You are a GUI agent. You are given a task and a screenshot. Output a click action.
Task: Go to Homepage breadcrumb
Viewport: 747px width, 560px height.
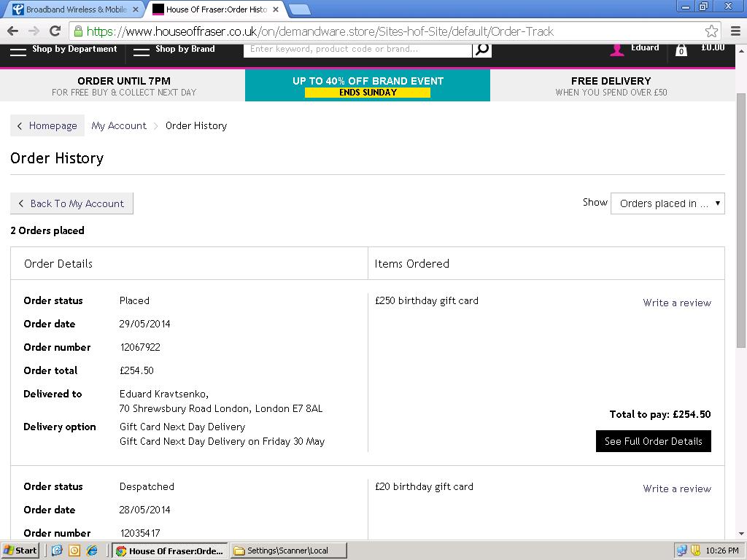[x=47, y=125]
